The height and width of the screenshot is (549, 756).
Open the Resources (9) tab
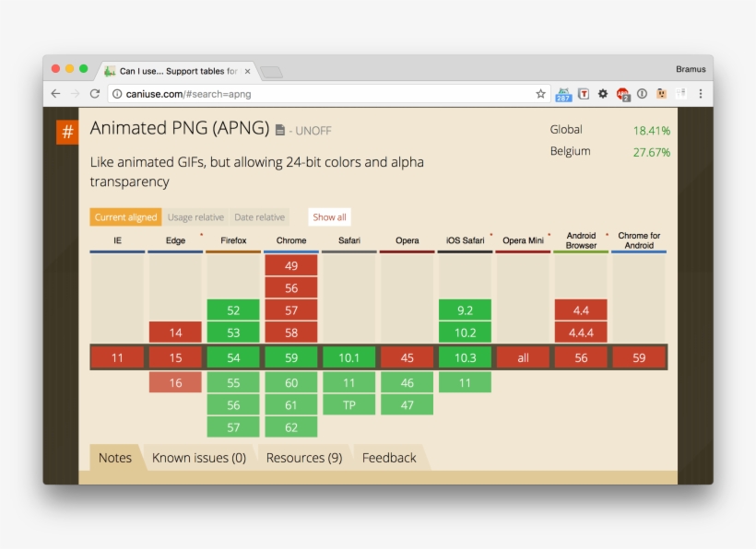(x=304, y=458)
